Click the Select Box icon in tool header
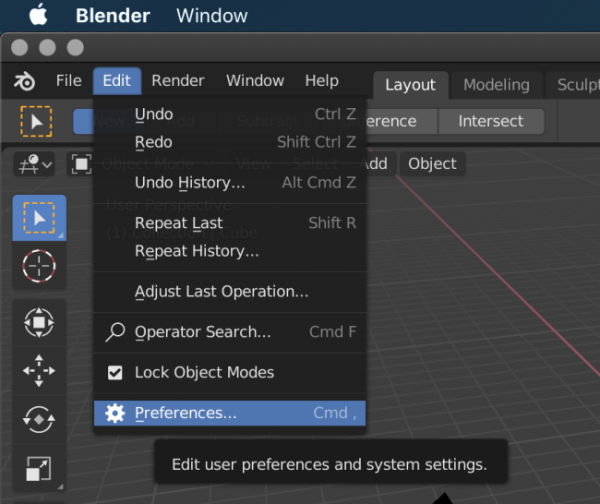Screen dimensions: 600x504 tap(36, 122)
